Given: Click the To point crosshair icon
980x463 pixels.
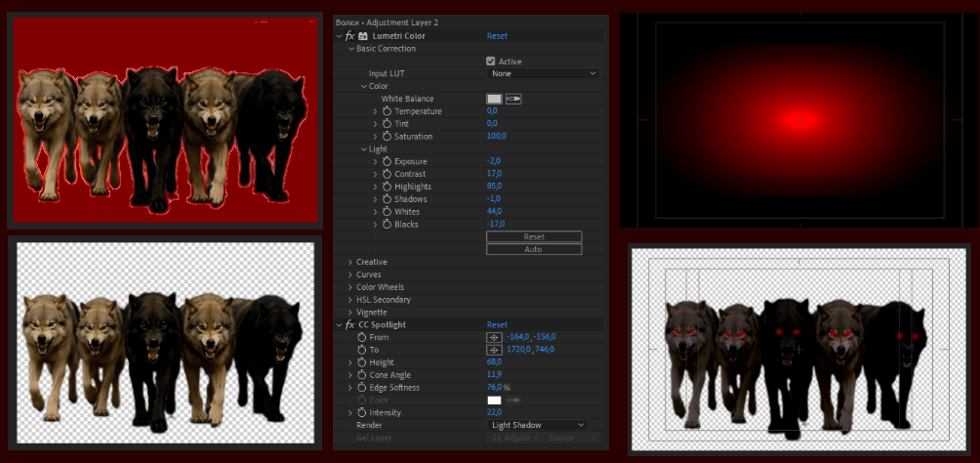Looking at the screenshot, I should point(494,350).
